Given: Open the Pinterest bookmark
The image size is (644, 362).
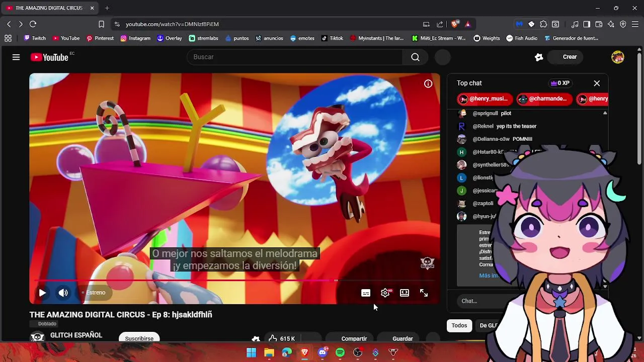Looking at the screenshot, I should coord(100,38).
